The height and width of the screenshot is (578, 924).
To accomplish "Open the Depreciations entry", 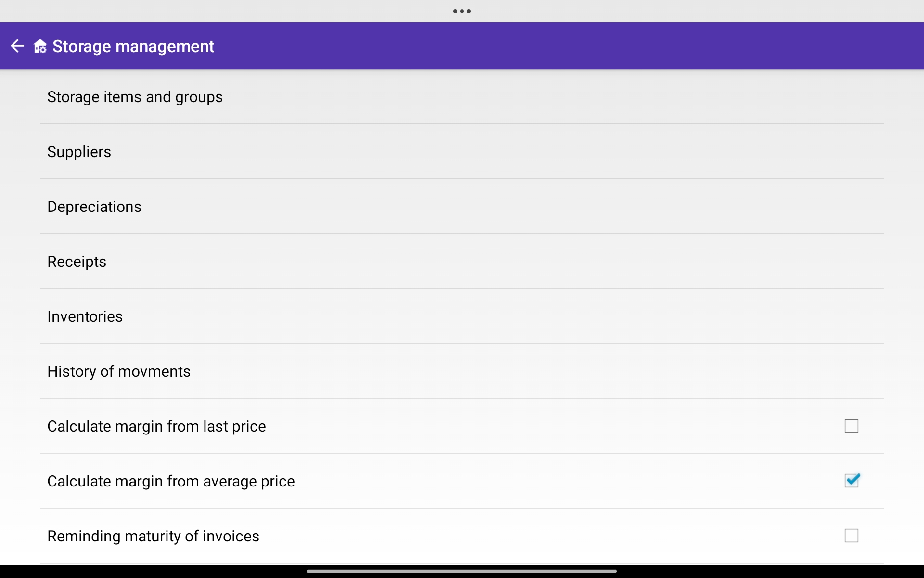I will pyautogui.click(x=94, y=207).
